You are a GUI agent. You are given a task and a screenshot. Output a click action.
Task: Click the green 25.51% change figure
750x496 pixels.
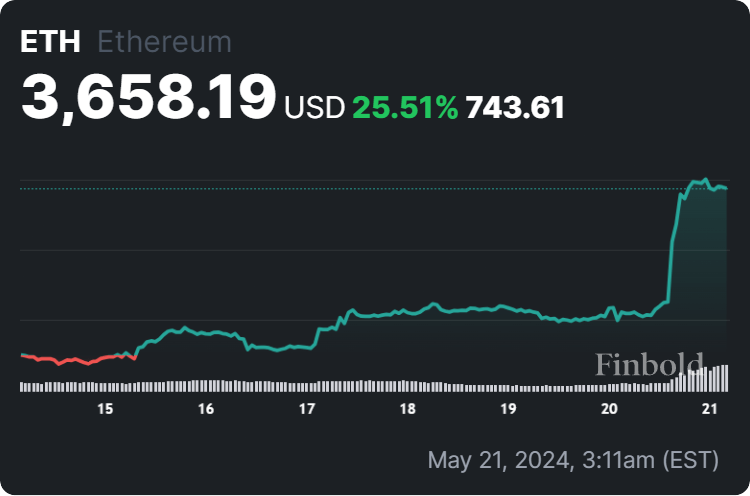(x=405, y=107)
